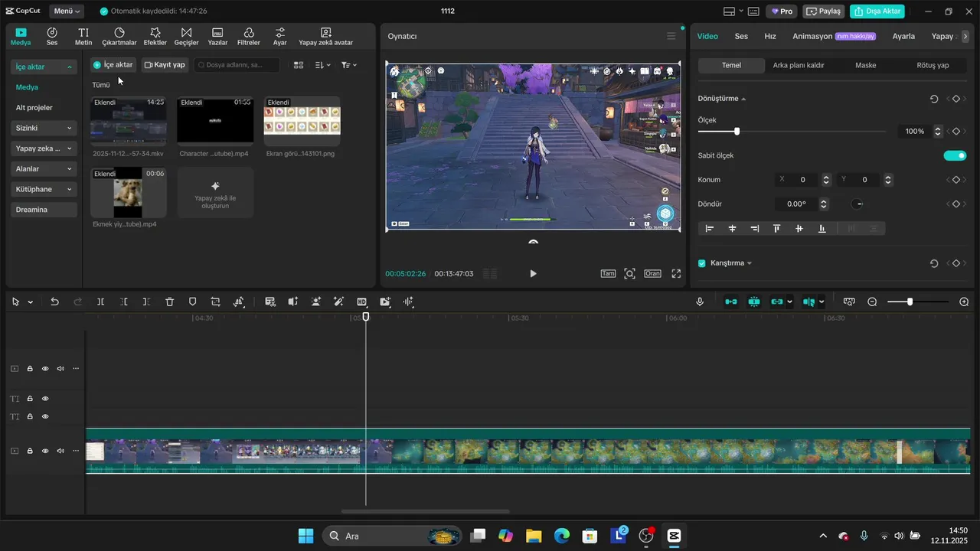Play the preview video
This screenshot has height=551, width=980.
coord(534,274)
